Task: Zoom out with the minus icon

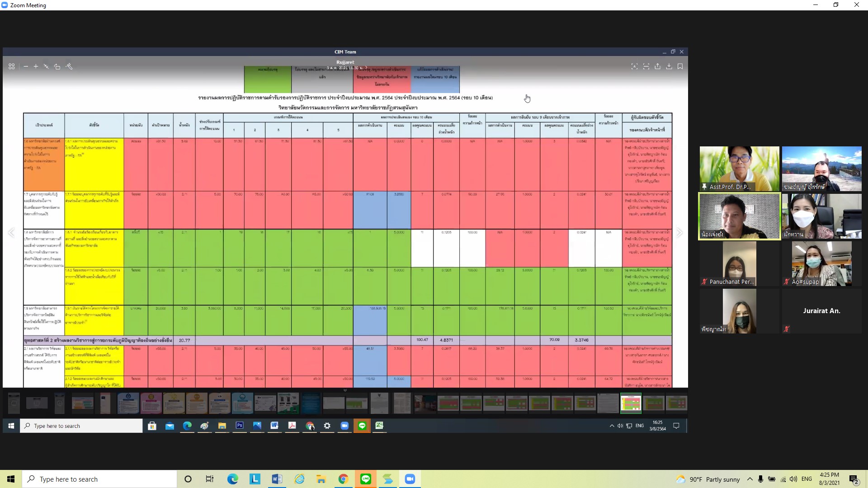Action: coord(26,66)
